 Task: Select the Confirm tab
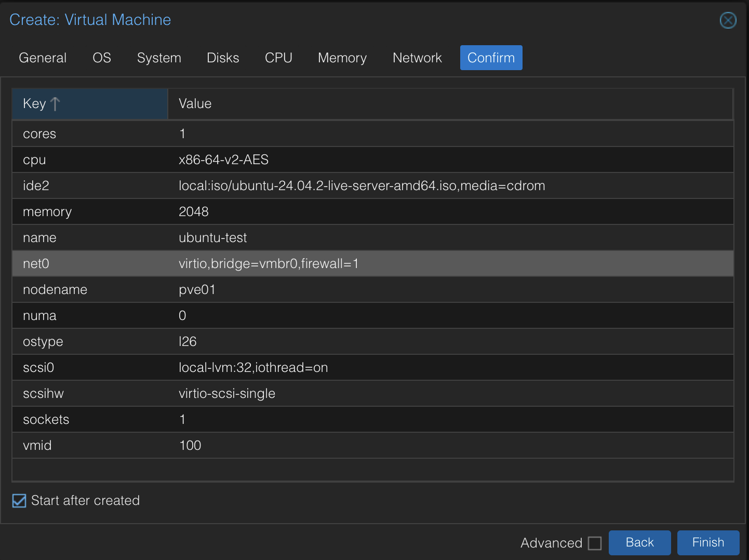click(x=491, y=58)
